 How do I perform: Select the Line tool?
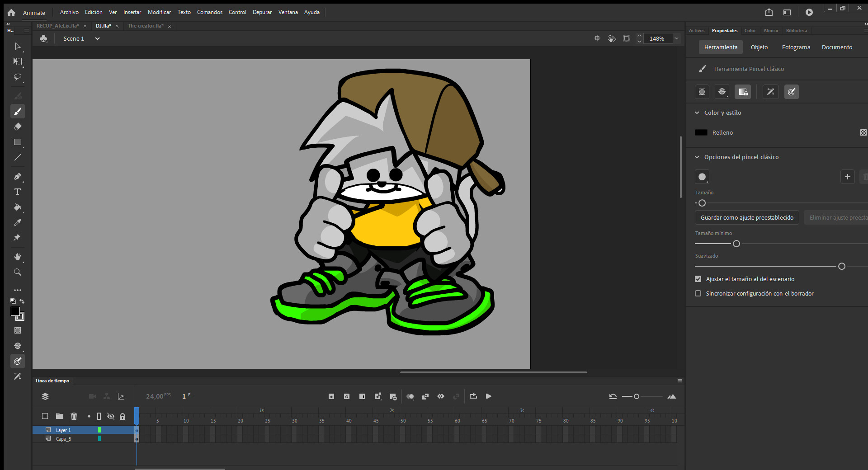tap(18, 157)
